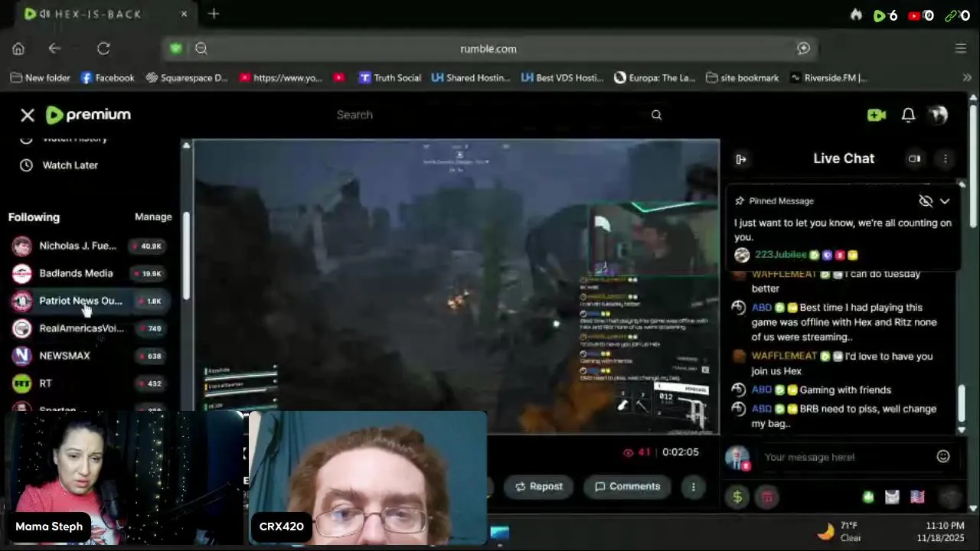Screen dimensions: 980x551
Task: Open video more options dots
Action: [x=693, y=487]
